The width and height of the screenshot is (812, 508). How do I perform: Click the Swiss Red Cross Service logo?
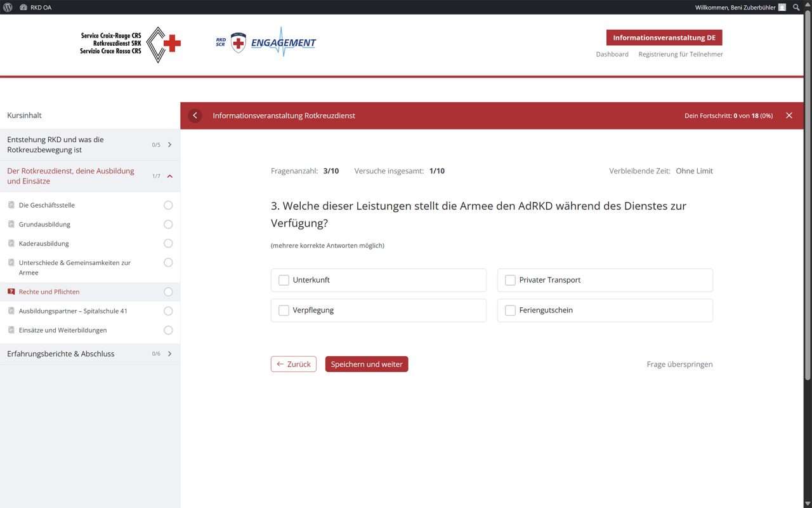tap(131, 44)
